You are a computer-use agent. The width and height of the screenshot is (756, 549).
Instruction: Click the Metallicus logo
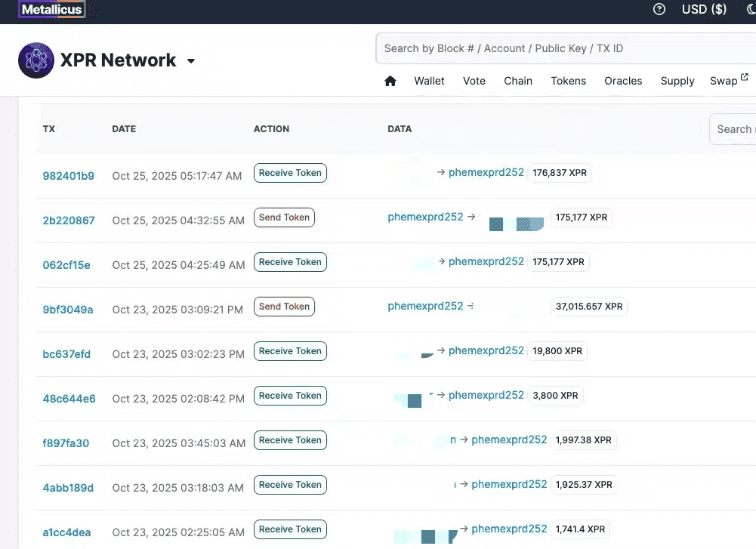51,10
